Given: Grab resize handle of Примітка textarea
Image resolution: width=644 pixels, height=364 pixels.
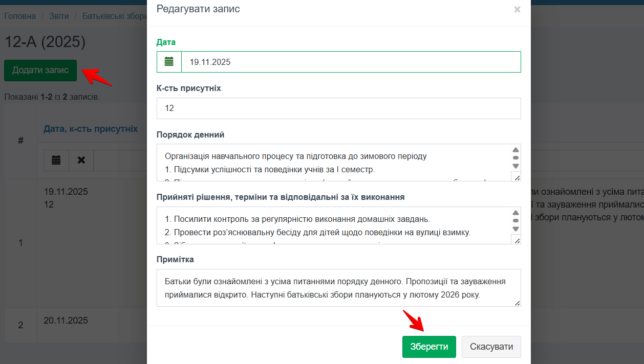Looking at the screenshot, I should [517, 303].
